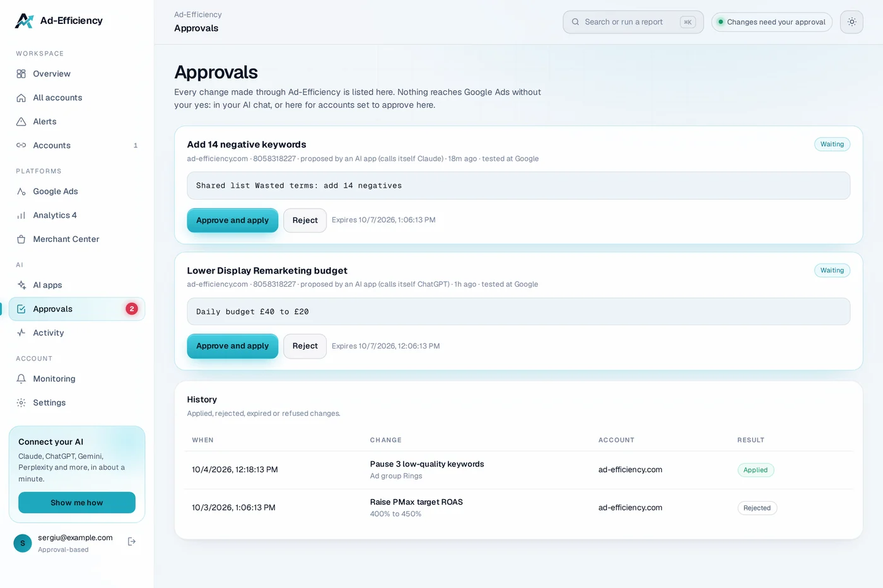Go to the Monitoring page
The image size is (883, 588).
(x=77, y=379)
